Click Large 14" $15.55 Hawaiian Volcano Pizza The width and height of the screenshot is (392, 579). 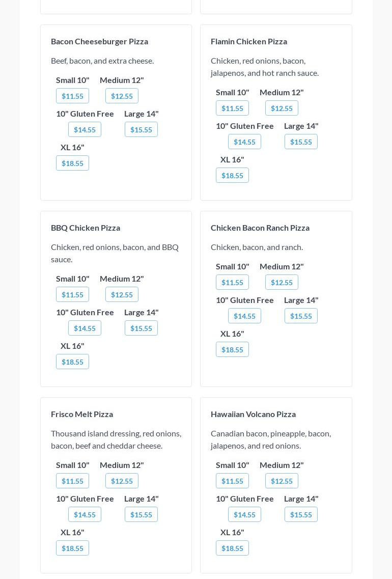click(301, 514)
